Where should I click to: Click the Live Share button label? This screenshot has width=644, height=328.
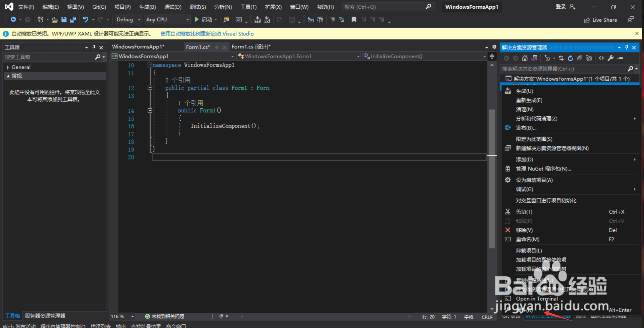(605, 20)
